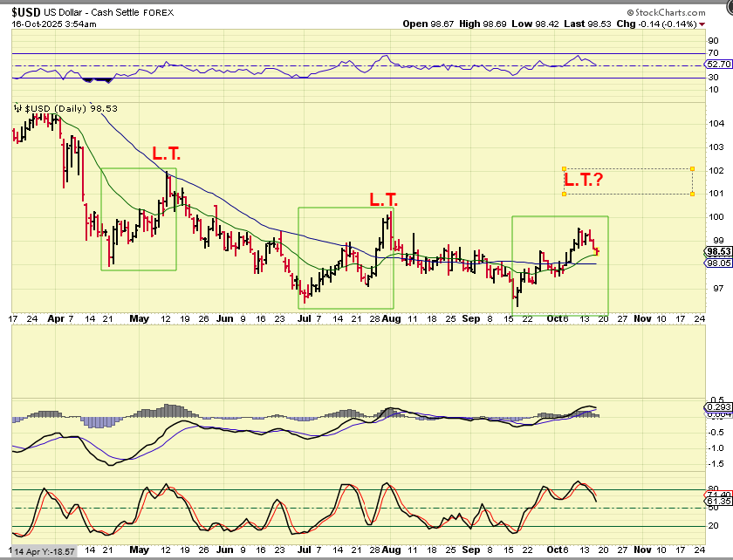
Task: Select the L.T. label above May peak
Action: [167, 154]
